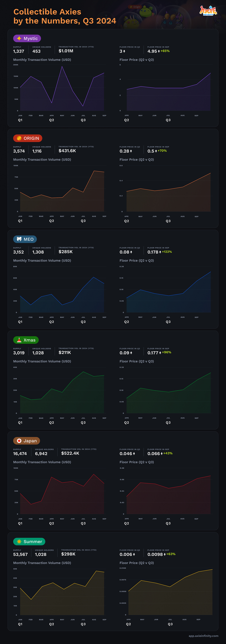Click Japan transaction volume $522.4K
This screenshot has height=644, width=226.
coord(70,453)
